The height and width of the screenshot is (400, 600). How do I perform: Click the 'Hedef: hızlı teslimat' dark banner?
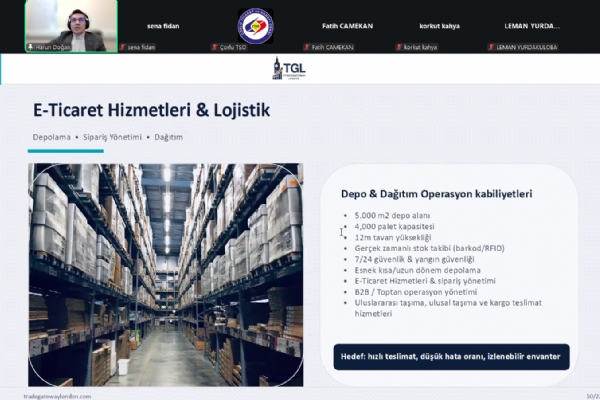(452, 357)
